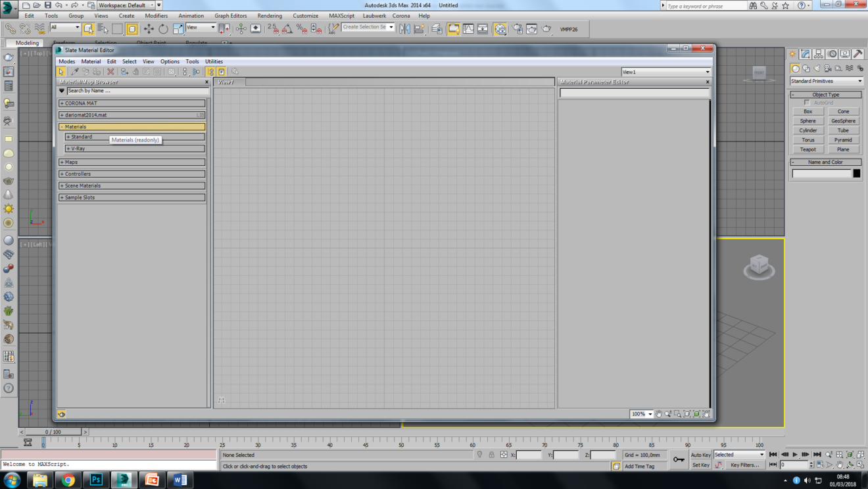Screen dimensions: 868x489
Task: Click the Box primitive button
Action: tap(808, 111)
